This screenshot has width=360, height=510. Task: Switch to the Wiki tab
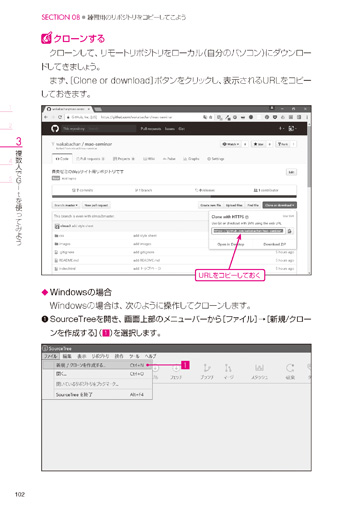[x=149, y=159]
